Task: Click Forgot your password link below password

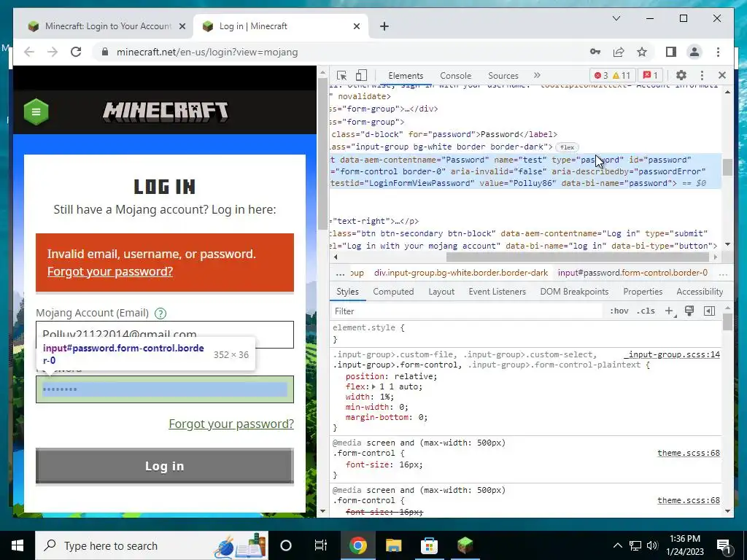Action: 231,424
